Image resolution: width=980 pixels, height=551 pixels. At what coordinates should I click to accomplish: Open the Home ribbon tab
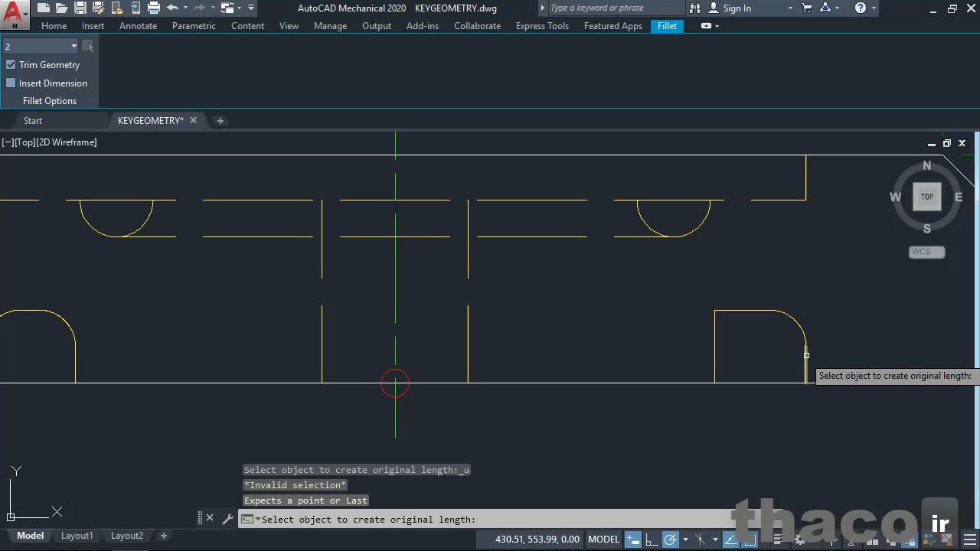click(x=54, y=25)
